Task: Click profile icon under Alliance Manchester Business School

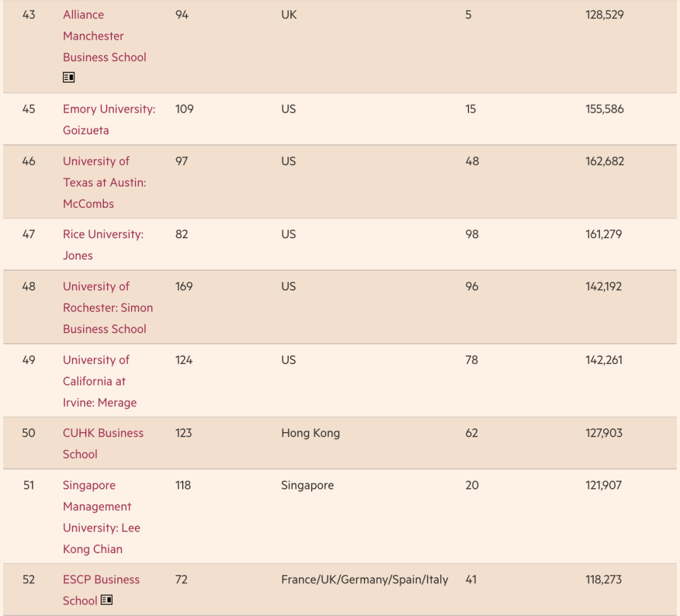Action: pyautogui.click(x=69, y=77)
